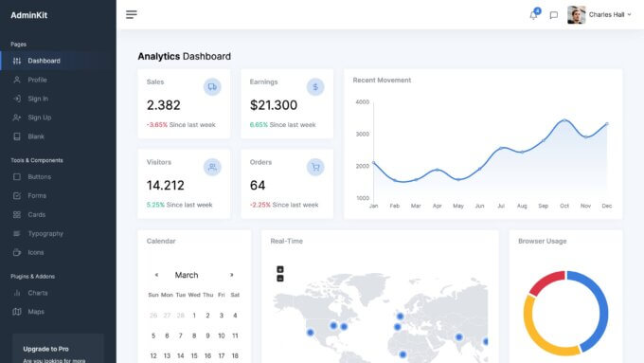Select March 10 on the calendar
The height and width of the screenshot is (363, 644).
(x=222, y=336)
